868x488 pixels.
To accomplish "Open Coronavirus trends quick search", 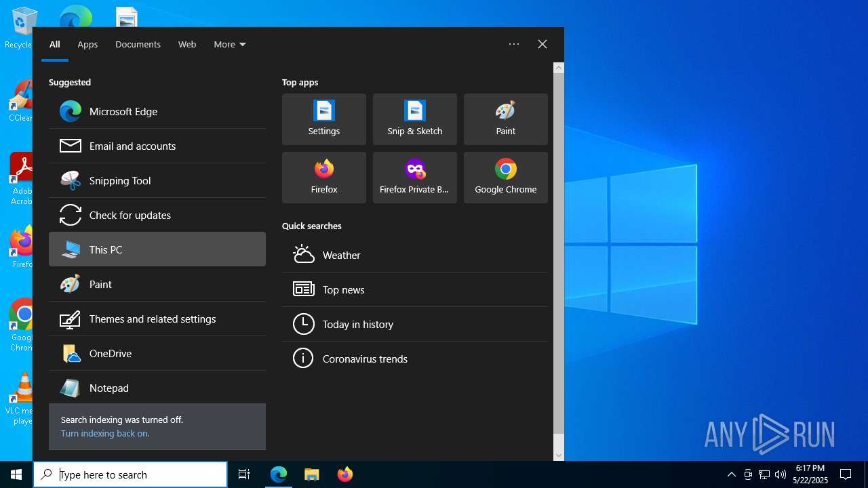I will tap(415, 359).
